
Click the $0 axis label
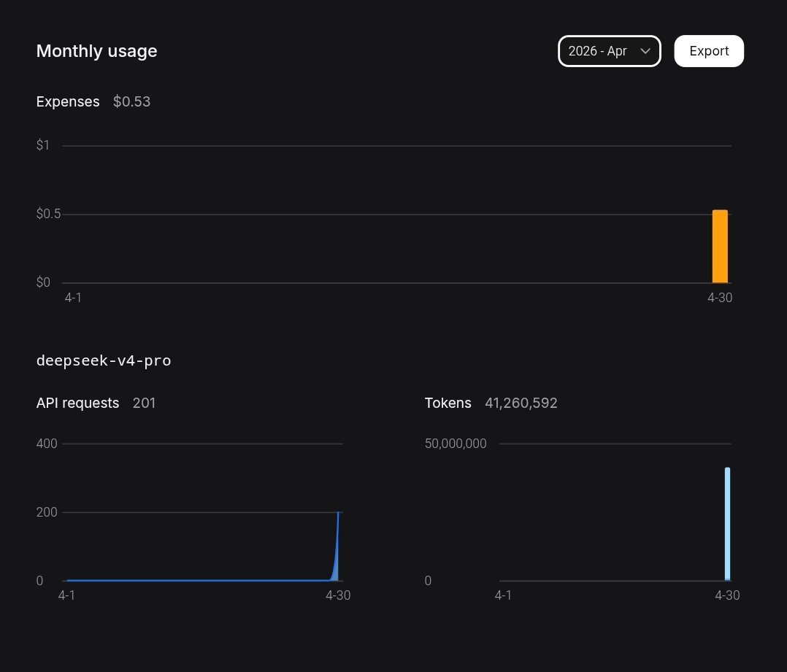(x=43, y=282)
